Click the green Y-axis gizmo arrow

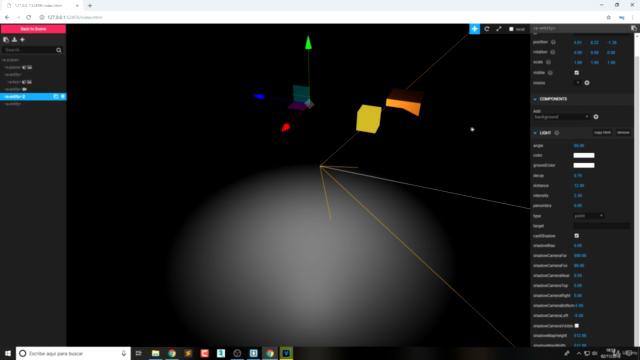308,42
